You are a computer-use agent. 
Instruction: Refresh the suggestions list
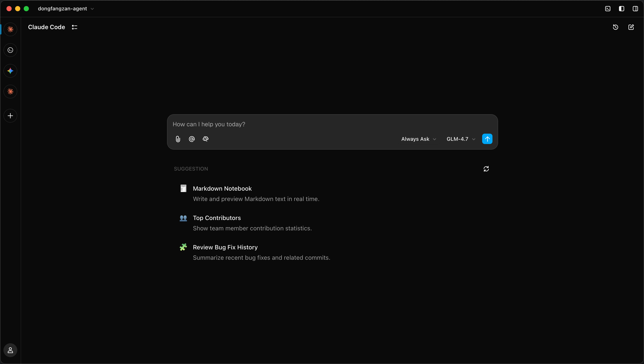click(x=486, y=169)
